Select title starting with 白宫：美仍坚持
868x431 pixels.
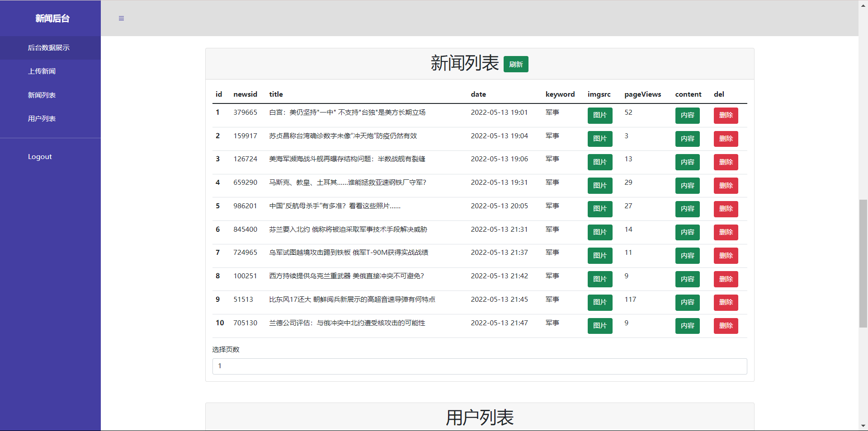click(x=347, y=112)
